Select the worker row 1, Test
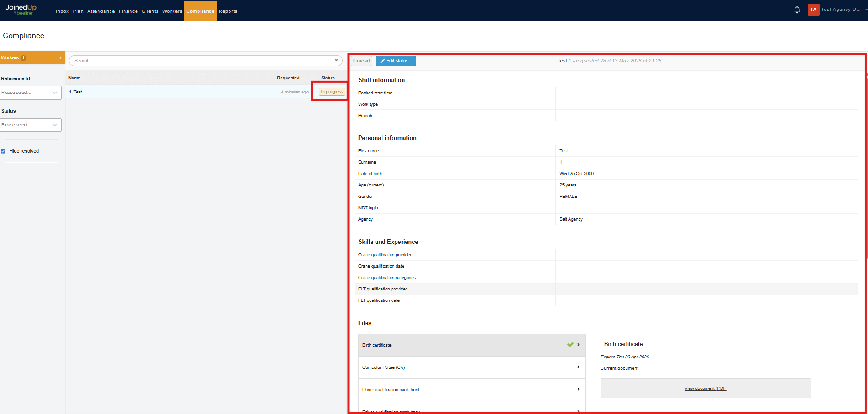Screen dimensions: 868x414 coord(206,92)
